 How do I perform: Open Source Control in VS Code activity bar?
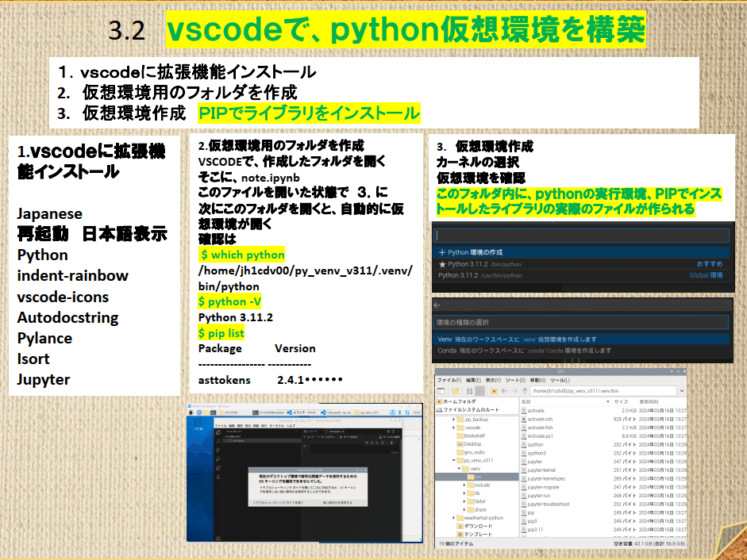click(x=218, y=450)
